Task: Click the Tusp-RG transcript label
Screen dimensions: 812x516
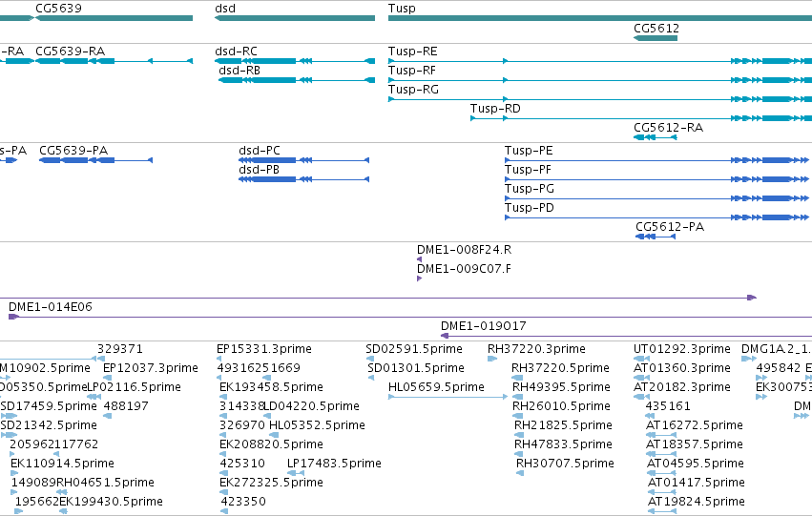Action: point(413,90)
